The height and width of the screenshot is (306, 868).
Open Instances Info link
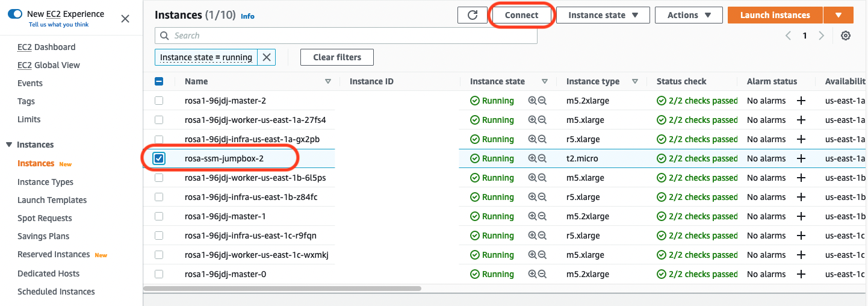pyautogui.click(x=247, y=16)
